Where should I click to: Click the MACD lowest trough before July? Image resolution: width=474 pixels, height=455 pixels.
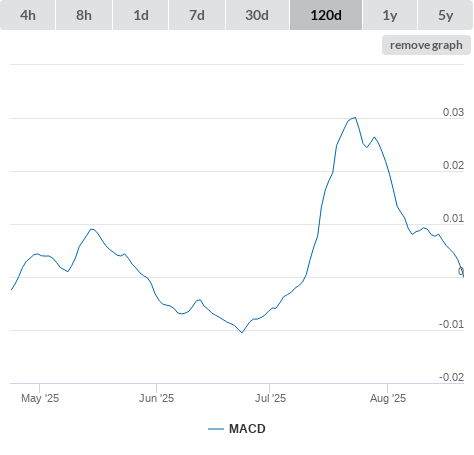[242, 332]
